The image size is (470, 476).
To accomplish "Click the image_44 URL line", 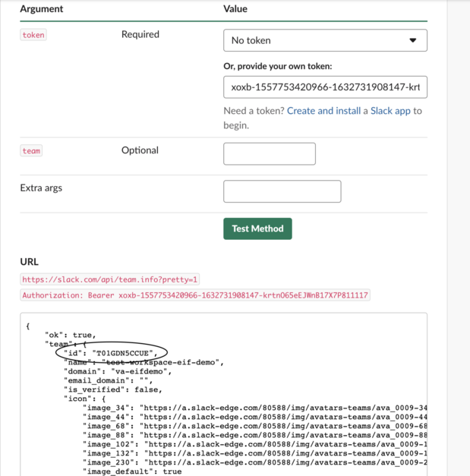I will (255, 417).
